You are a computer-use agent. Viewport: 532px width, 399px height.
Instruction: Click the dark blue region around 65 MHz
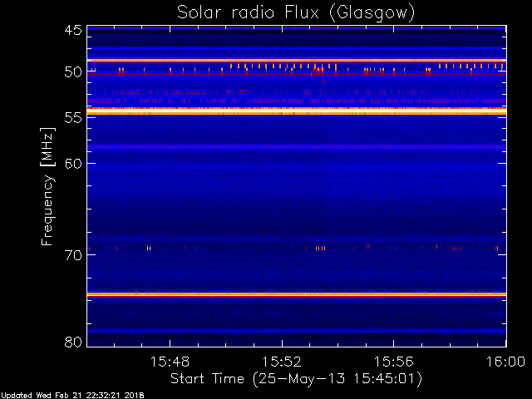tap(297, 209)
